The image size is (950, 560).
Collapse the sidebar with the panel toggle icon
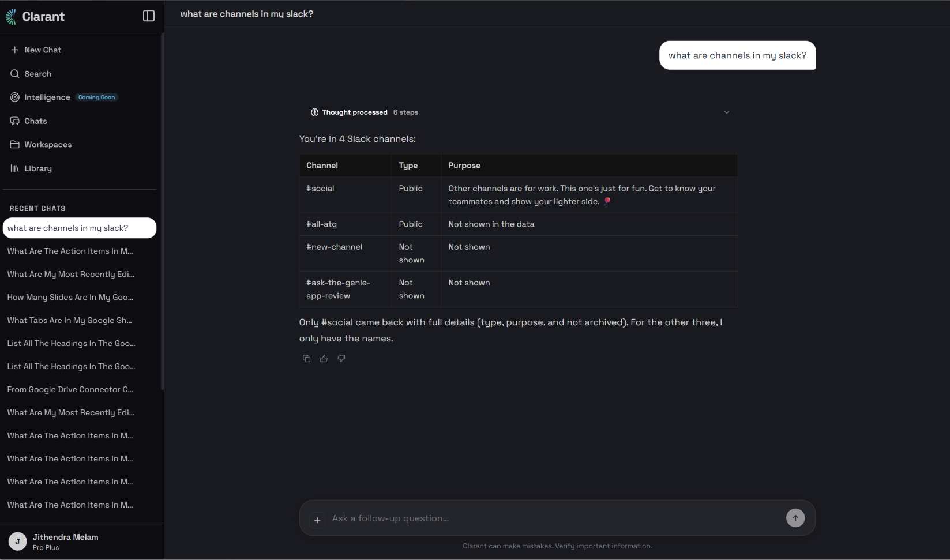pyautogui.click(x=149, y=16)
